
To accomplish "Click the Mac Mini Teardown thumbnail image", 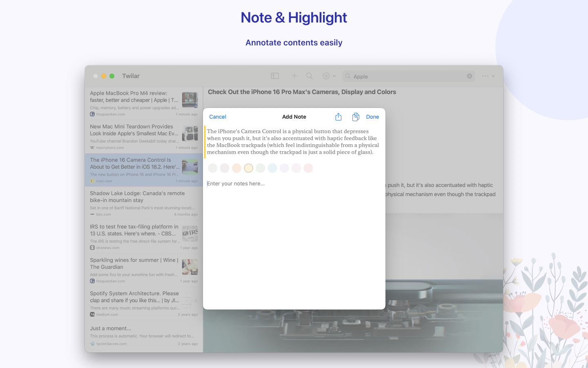I will 190,134.
